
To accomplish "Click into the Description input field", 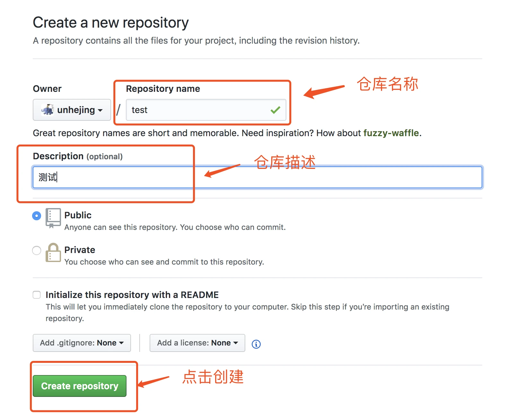I will pyautogui.click(x=257, y=177).
